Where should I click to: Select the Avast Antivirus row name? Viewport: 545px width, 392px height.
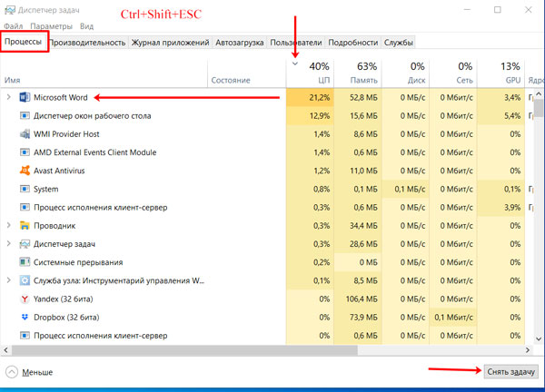tap(59, 171)
